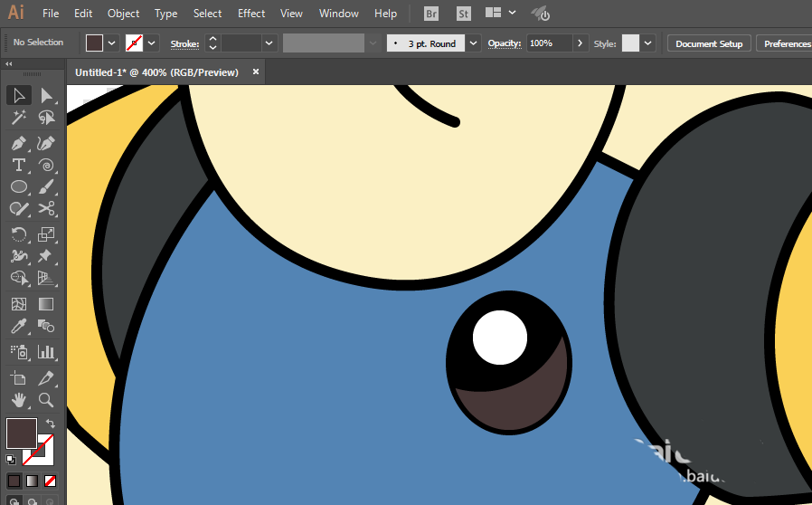Activate the Symbol Sprayer tool
The width and height of the screenshot is (812, 505).
tap(19, 352)
